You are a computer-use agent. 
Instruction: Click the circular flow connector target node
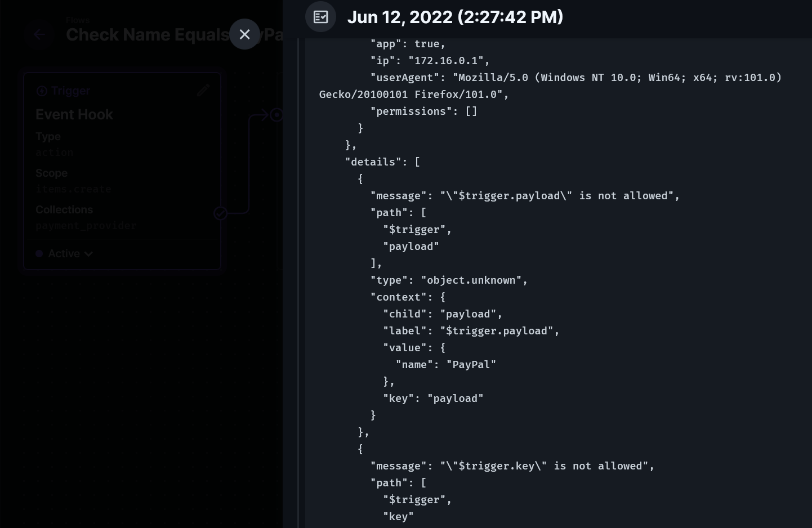(x=276, y=115)
